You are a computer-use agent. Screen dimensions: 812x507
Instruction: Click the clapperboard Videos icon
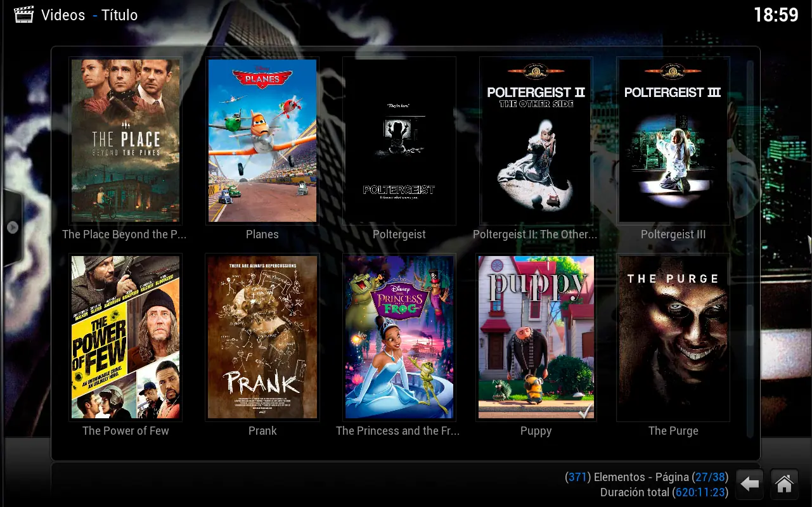click(23, 15)
